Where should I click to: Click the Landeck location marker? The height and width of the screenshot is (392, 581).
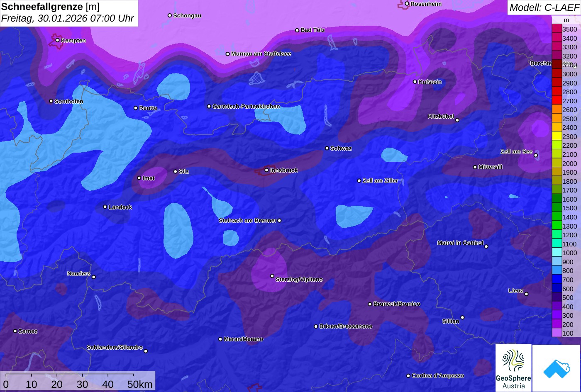pos(105,207)
